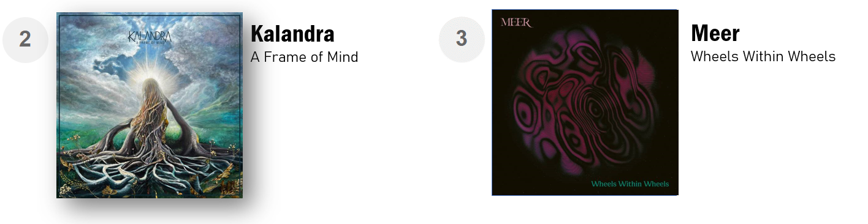868x224 pixels.
Task: Open the A Frame of Mind album title
Action: point(304,57)
